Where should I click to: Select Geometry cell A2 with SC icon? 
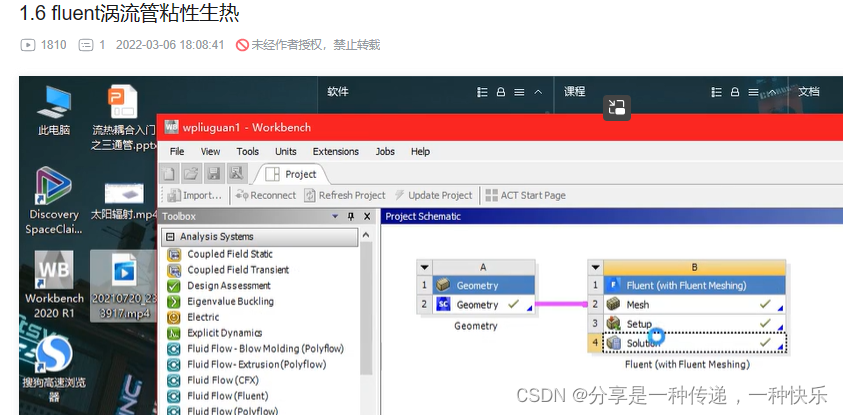click(484, 305)
